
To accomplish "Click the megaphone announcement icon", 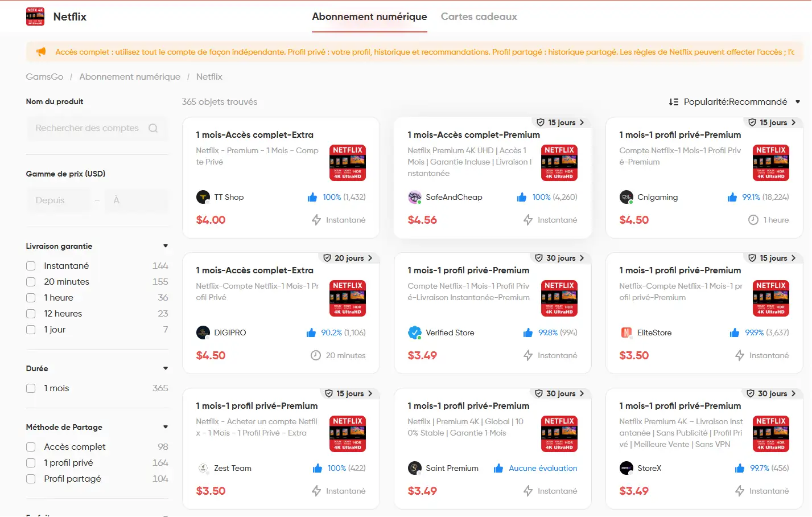I will [41, 52].
